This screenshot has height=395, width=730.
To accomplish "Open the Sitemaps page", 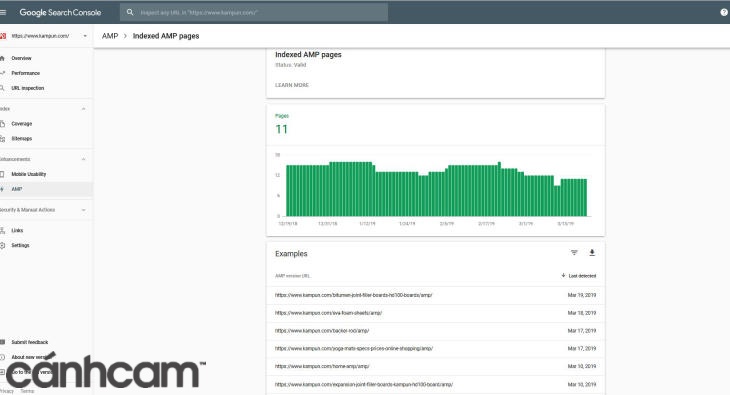I will click(x=21, y=139).
